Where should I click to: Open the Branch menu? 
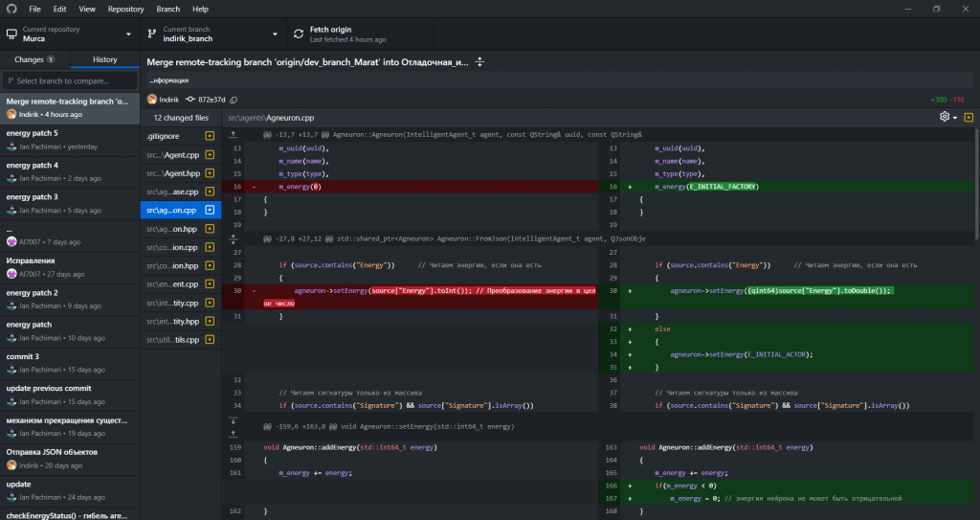(x=167, y=9)
